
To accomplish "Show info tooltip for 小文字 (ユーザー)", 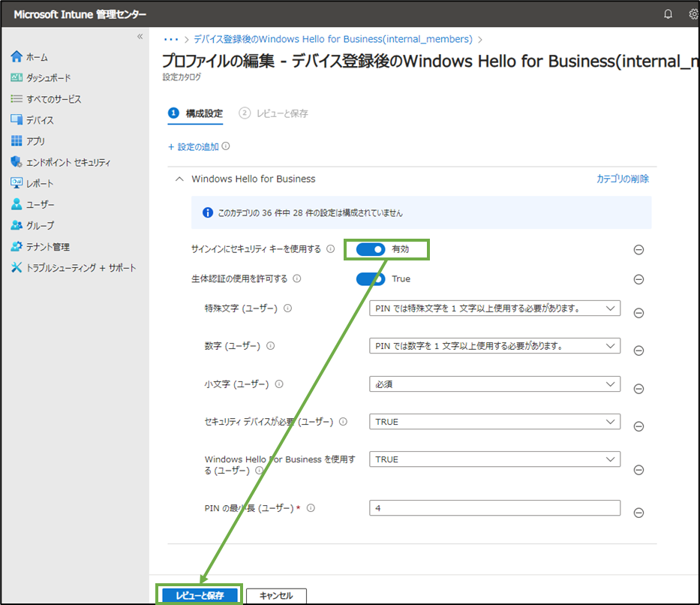I will [x=279, y=384].
